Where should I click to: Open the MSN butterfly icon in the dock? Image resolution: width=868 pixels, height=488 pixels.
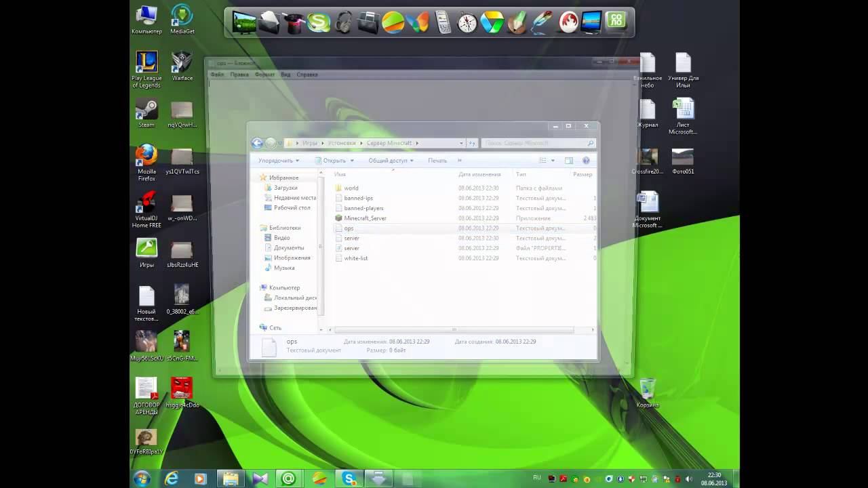(x=418, y=22)
